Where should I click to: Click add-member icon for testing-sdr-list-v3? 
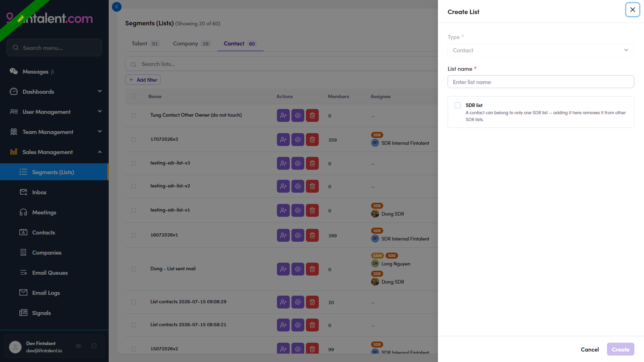[283, 163]
